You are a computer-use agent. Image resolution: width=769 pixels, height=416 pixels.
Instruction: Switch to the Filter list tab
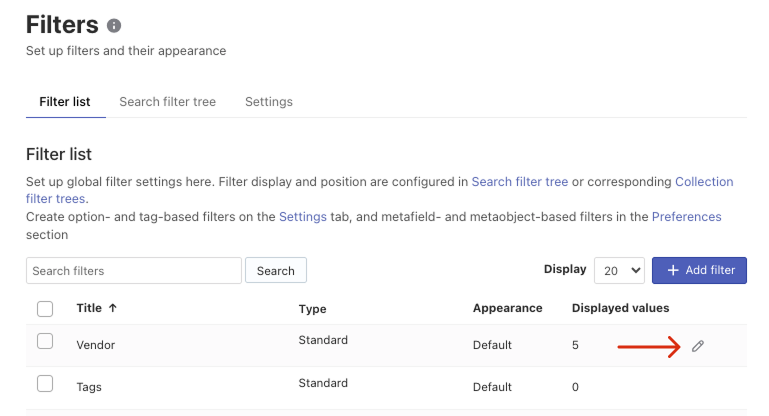click(65, 102)
